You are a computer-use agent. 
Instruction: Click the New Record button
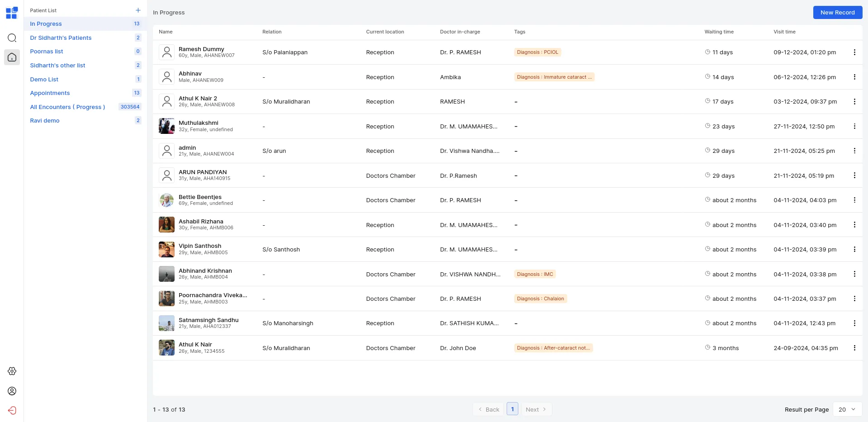pos(837,12)
